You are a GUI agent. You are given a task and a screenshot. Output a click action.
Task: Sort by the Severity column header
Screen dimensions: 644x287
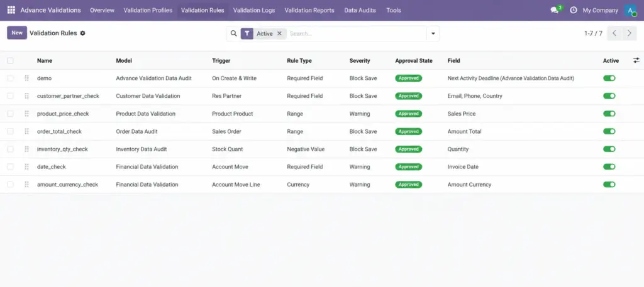tap(360, 61)
